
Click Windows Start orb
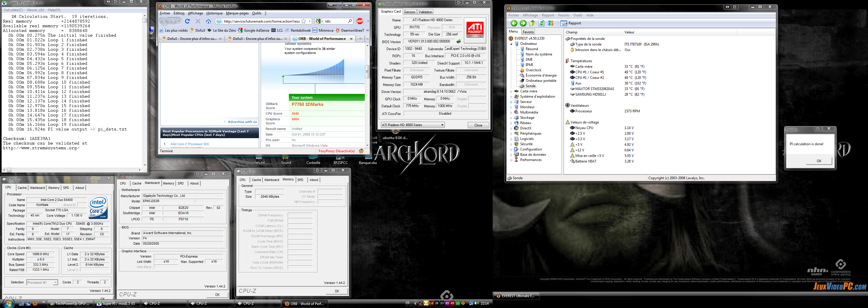8,304
